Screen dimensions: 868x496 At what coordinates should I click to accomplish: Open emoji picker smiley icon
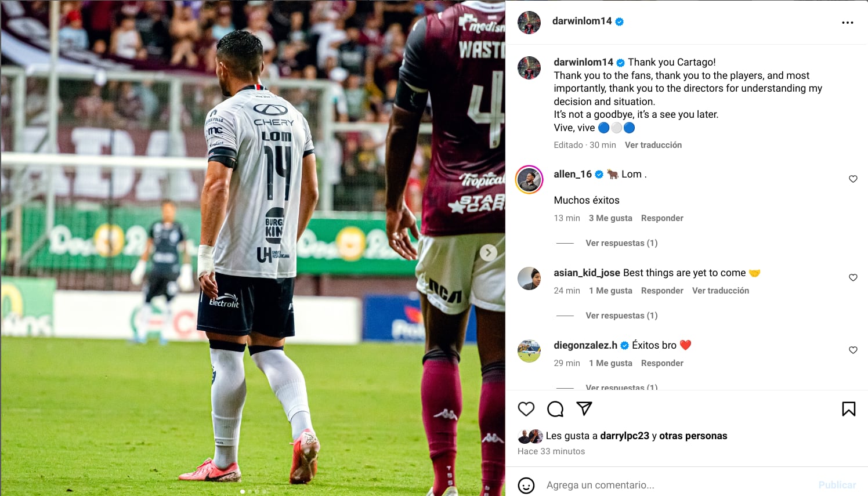(x=526, y=485)
